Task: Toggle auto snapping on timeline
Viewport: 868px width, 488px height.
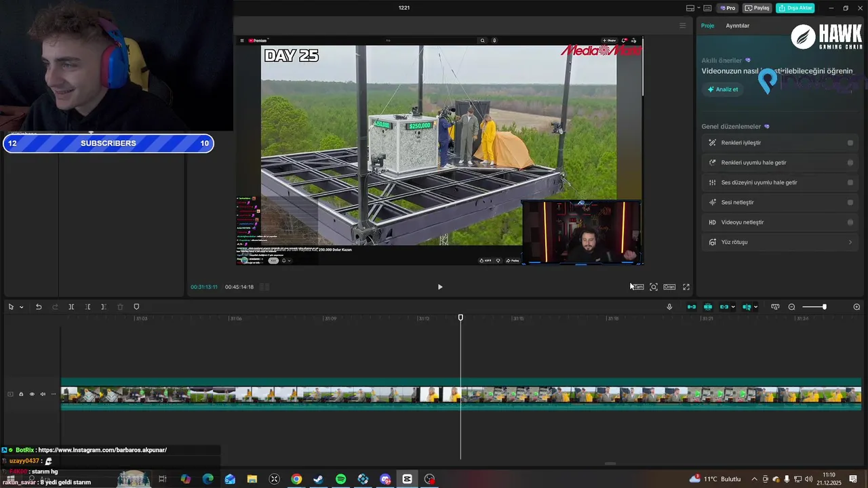Action: click(708, 307)
